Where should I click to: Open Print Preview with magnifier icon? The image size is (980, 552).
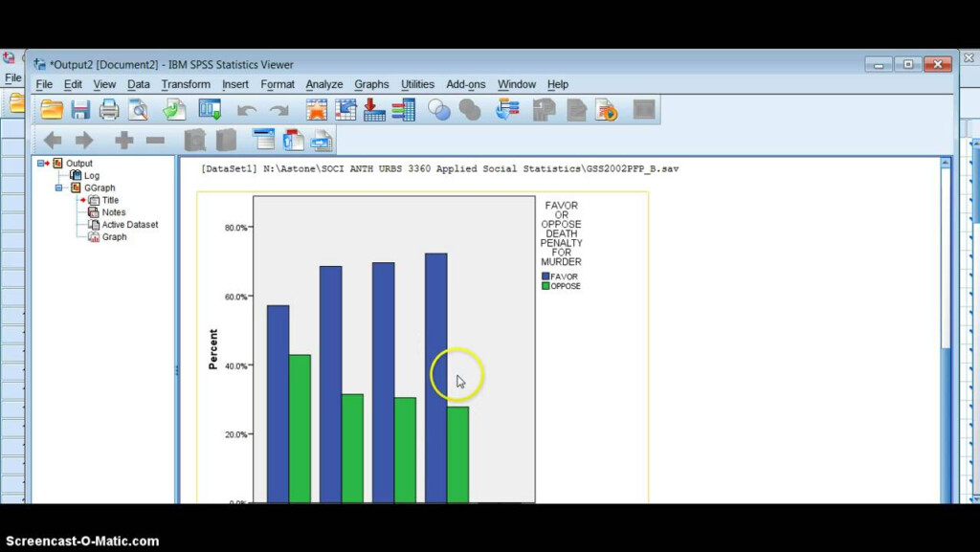(139, 110)
